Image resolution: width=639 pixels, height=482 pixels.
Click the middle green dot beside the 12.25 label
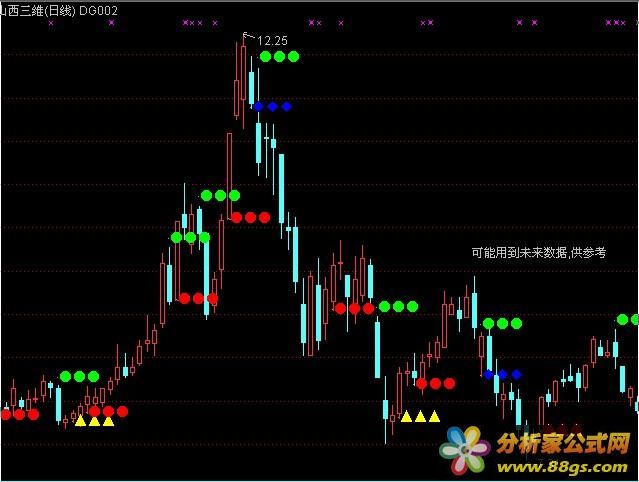pyautogui.click(x=279, y=56)
